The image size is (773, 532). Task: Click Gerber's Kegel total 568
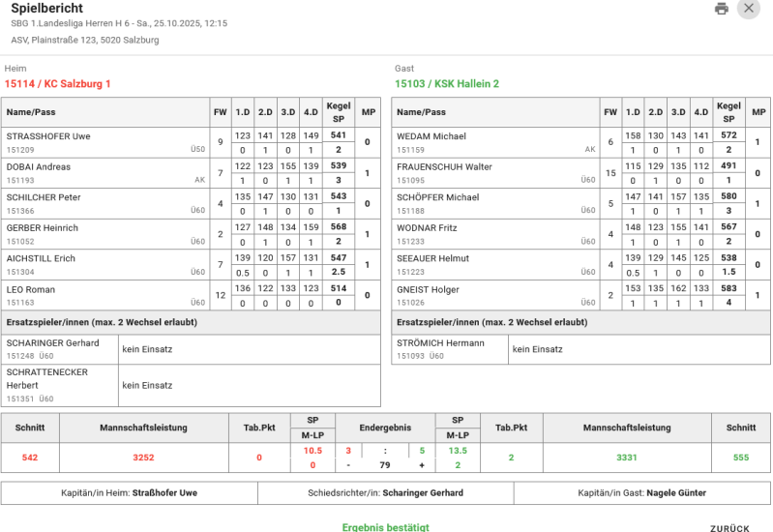tap(339, 226)
